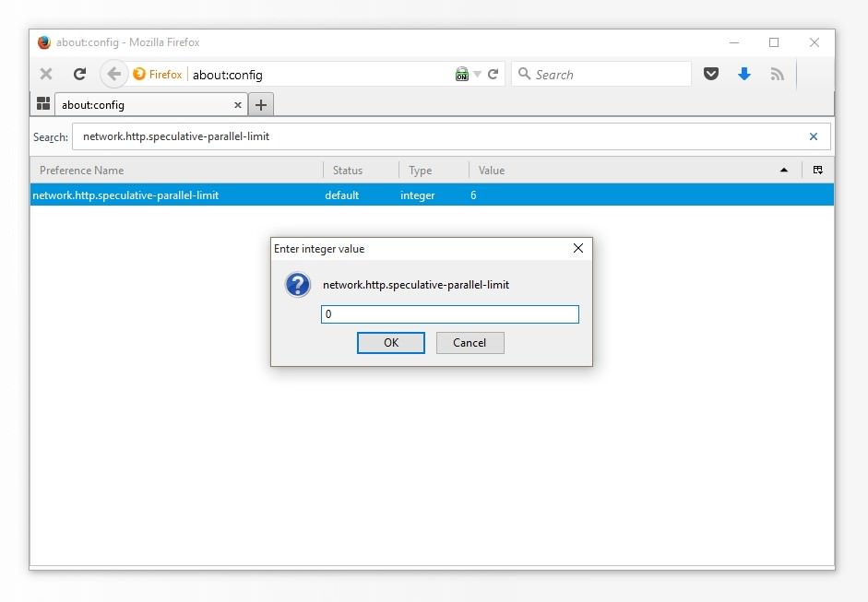Click the integer value input field
The height and width of the screenshot is (602, 868).
pyautogui.click(x=449, y=314)
